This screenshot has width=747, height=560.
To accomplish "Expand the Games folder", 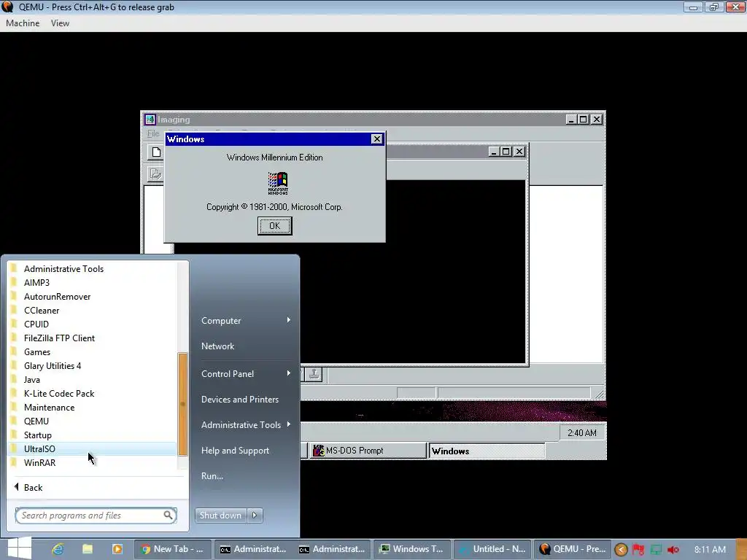I will (x=93, y=352).
